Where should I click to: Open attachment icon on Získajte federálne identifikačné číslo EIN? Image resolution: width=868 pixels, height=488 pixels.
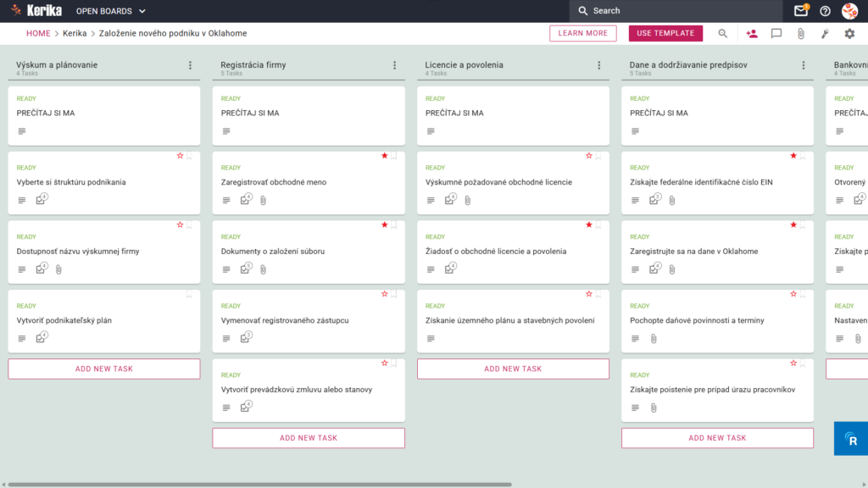tap(672, 200)
